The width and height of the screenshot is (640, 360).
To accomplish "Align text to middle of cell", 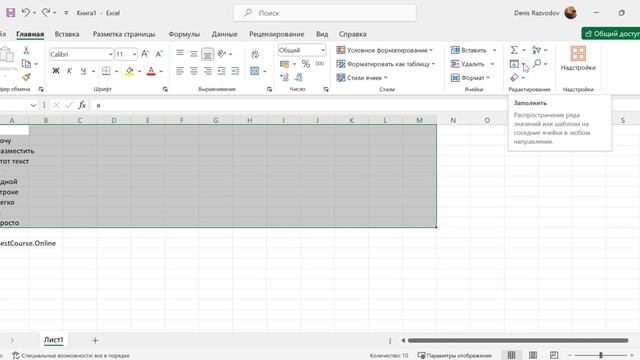I will click(194, 53).
